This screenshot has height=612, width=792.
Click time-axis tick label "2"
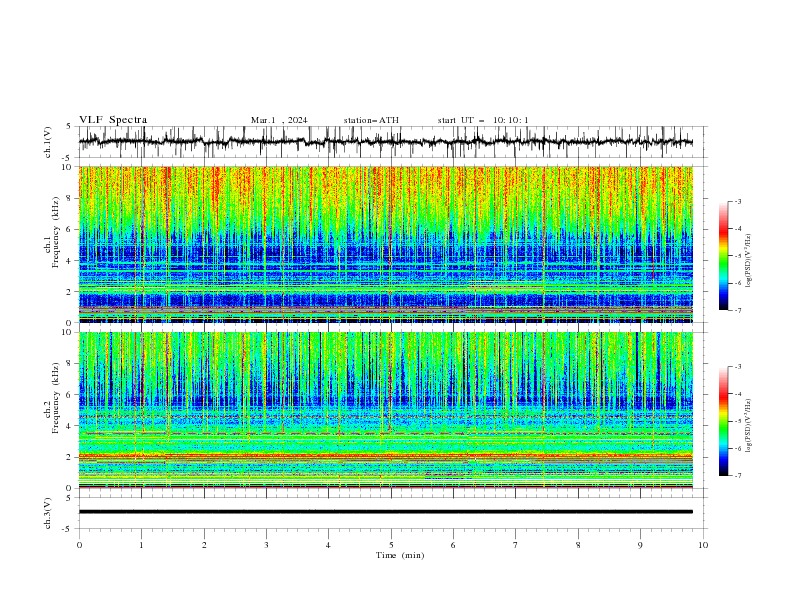pos(204,545)
